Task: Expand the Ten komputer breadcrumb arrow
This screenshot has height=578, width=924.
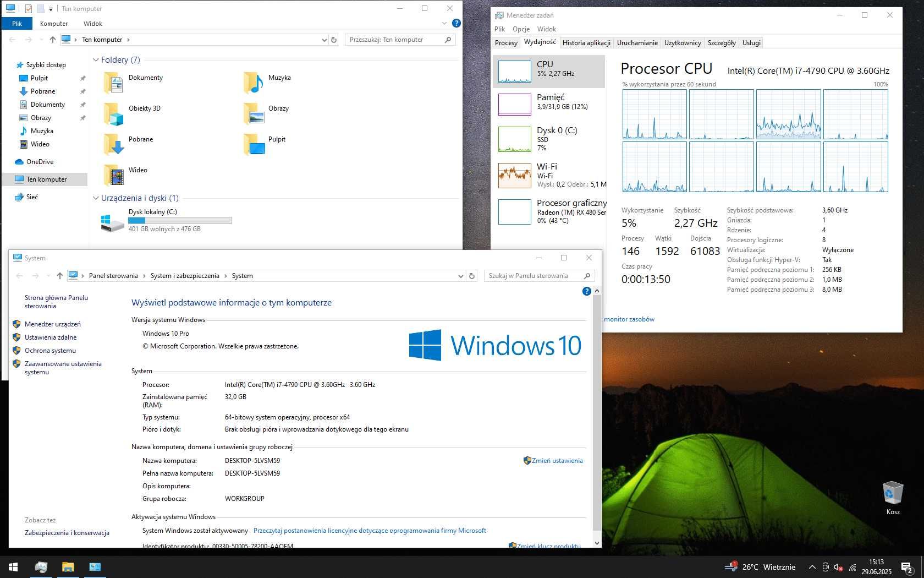Action: [x=128, y=40]
